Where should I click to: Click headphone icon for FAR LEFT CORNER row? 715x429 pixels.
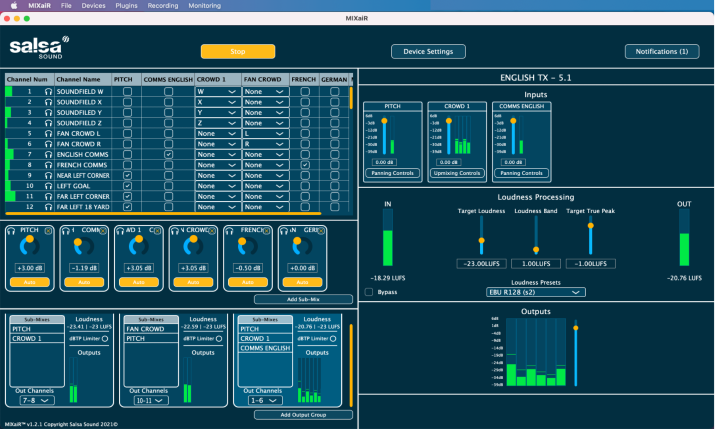point(48,196)
